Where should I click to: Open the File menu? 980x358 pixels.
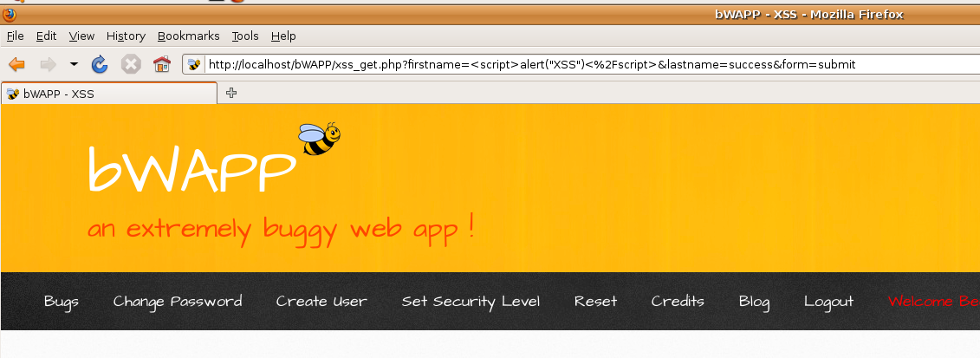[15, 36]
